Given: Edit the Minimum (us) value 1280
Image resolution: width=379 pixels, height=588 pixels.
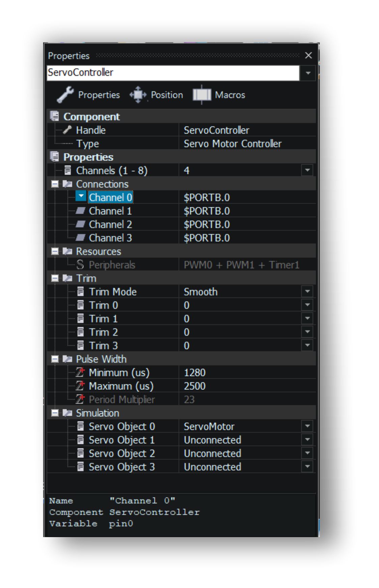Looking at the screenshot, I should coord(195,373).
